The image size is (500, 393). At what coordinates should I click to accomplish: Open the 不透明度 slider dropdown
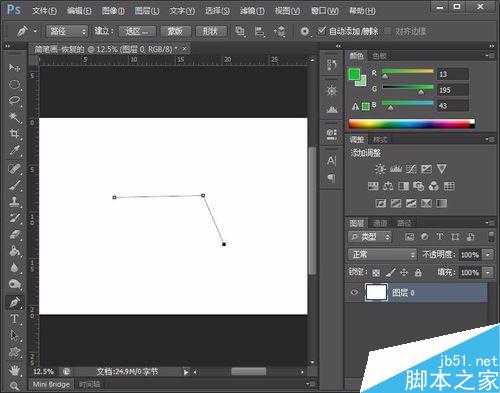point(489,255)
